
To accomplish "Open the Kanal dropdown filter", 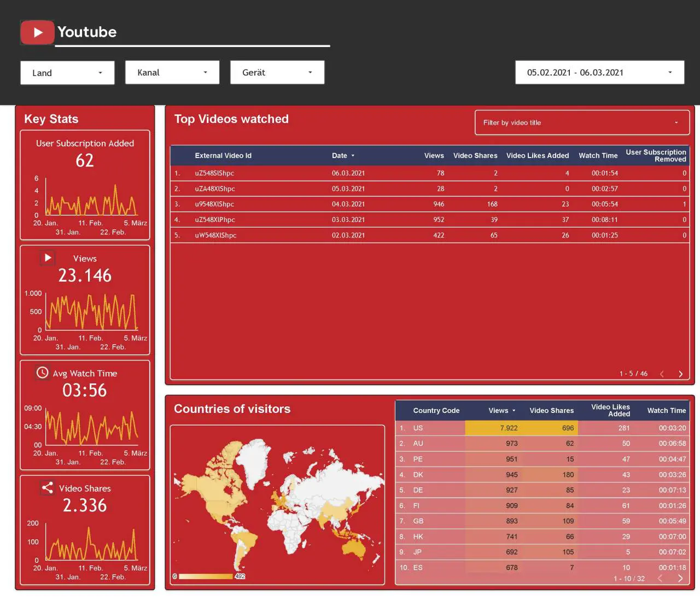I will point(172,72).
